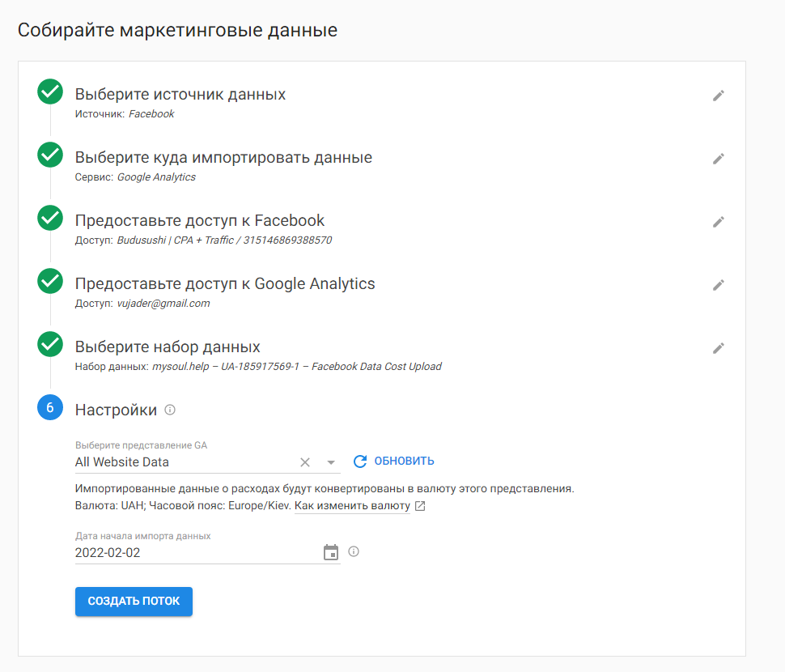Edit the Google Analytics access step
The image size is (785, 672).
pyautogui.click(x=718, y=285)
